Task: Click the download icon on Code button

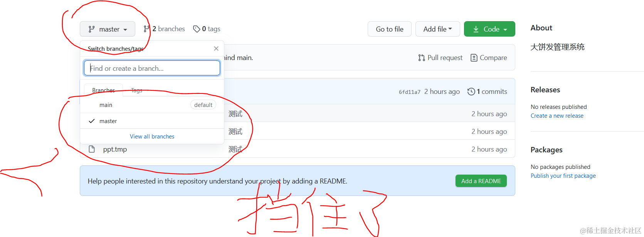Action: click(x=476, y=29)
